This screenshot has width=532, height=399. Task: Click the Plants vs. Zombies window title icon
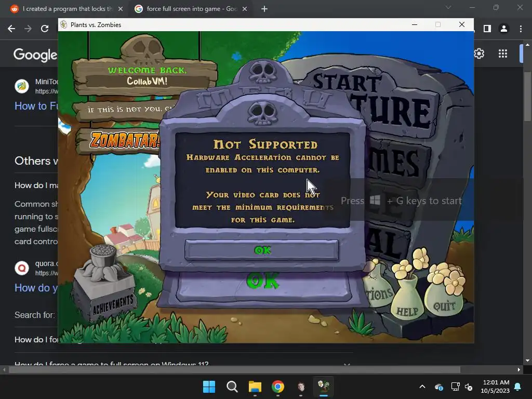64,24
